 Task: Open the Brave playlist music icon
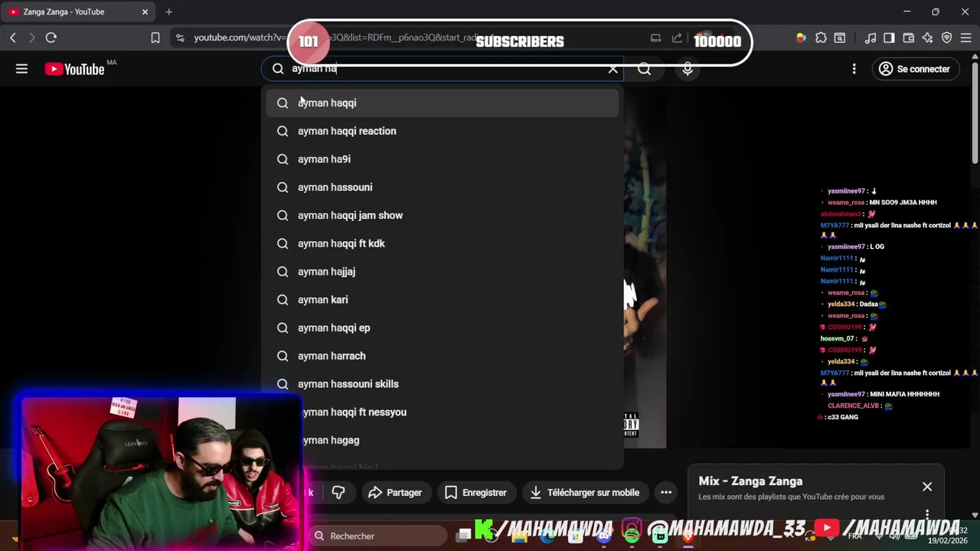point(870,37)
